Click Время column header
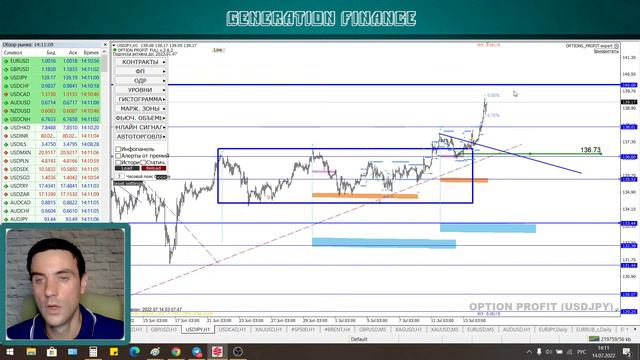 point(91,53)
